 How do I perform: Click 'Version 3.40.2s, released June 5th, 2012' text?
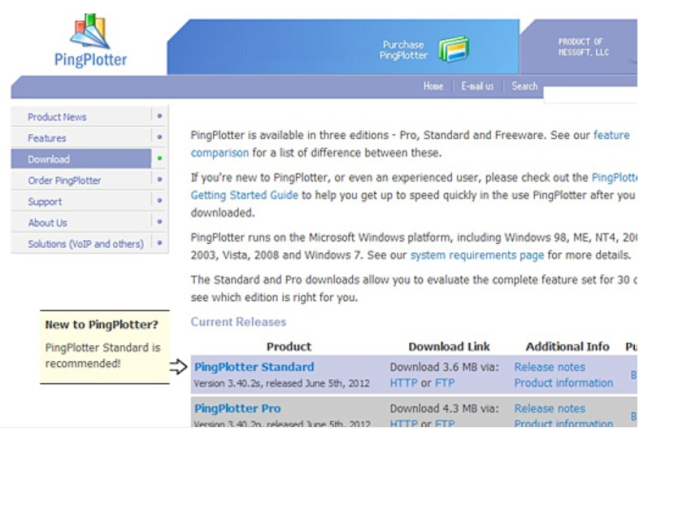pyautogui.click(x=282, y=383)
